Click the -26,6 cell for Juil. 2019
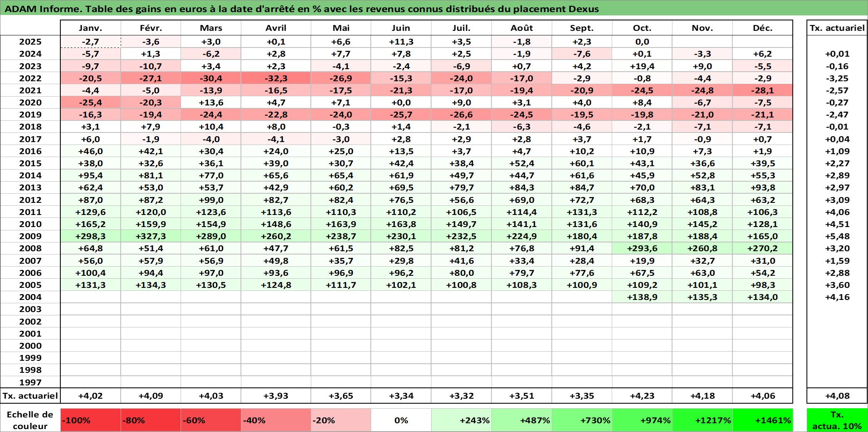The image size is (868, 432). click(x=461, y=115)
